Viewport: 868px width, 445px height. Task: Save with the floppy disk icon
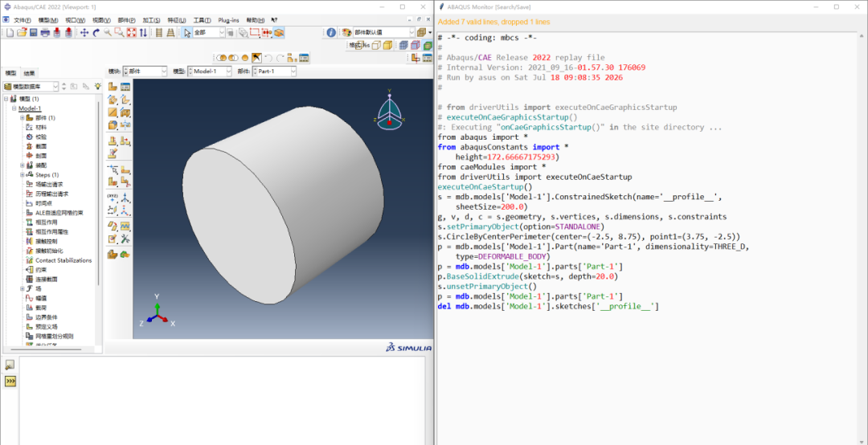click(33, 33)
